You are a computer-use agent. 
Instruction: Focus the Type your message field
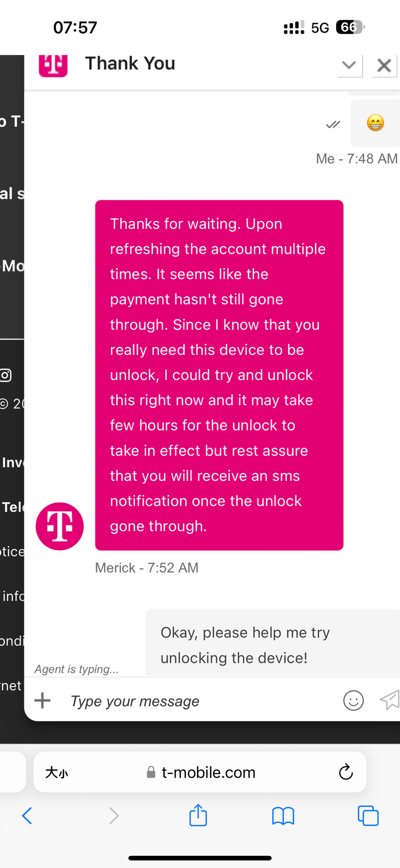pyautogui.click(x=203, y=701)
